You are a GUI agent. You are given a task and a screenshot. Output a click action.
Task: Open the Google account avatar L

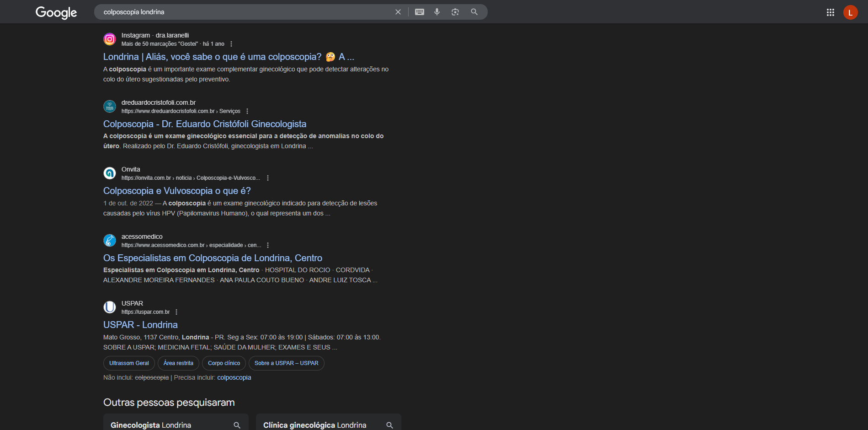tap(851, 12)
